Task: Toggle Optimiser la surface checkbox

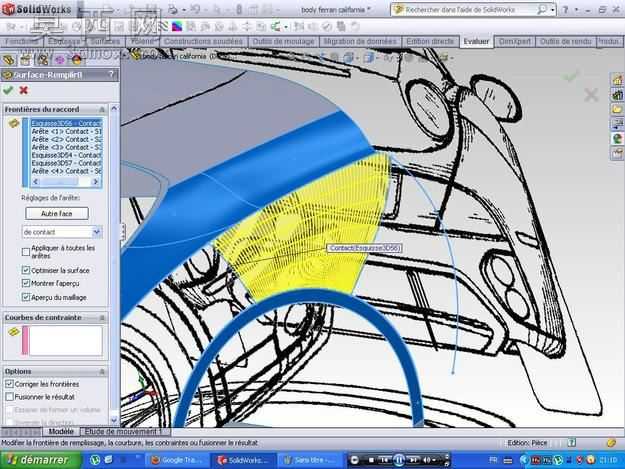Action: tap(26, 270)
